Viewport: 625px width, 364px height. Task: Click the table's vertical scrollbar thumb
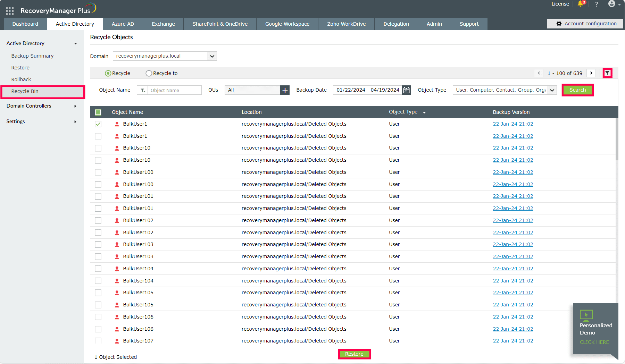click(617, 139)
